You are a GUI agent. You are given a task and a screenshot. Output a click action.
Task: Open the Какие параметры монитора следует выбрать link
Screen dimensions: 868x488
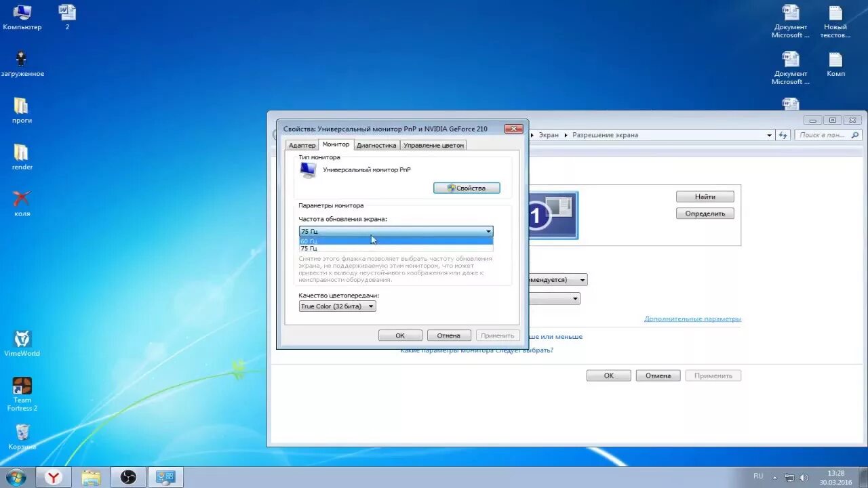[x=477, y=350]
